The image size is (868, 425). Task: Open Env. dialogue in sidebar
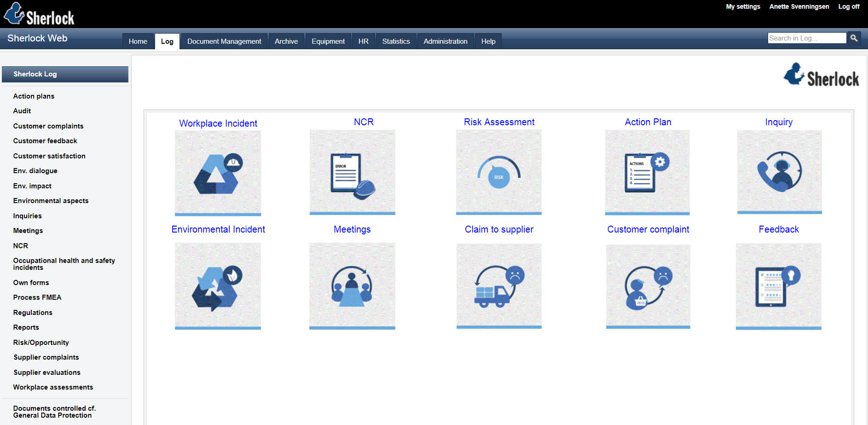tap(35, 171)
